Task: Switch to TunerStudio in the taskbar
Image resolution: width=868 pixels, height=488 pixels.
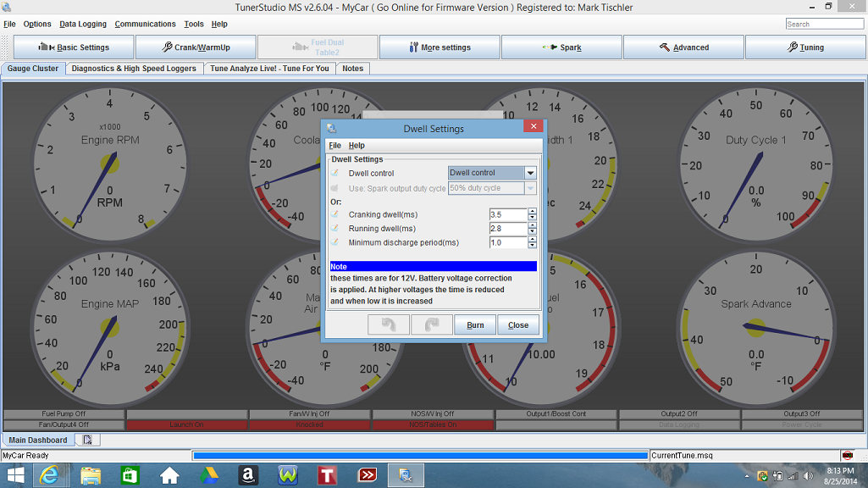Action: point(406,475)
